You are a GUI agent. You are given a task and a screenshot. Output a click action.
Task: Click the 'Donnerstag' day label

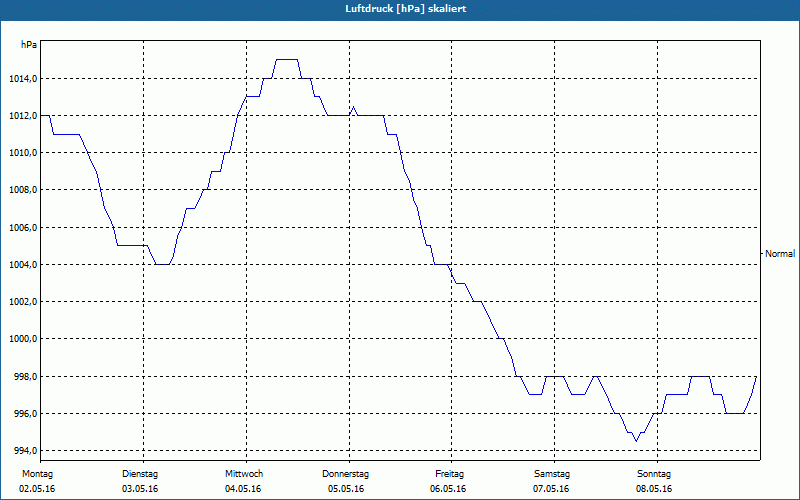[x=345, y=474]
